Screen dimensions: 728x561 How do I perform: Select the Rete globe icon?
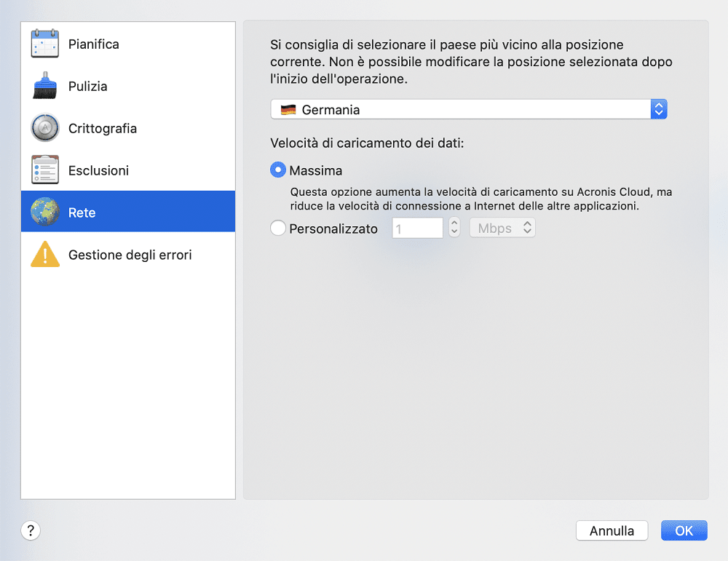point(45,212)
